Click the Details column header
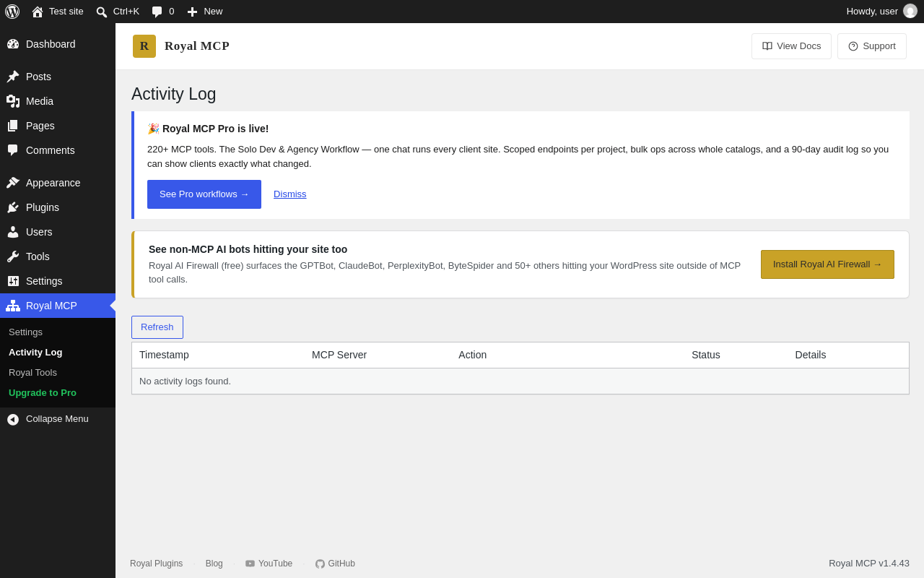Image resolution: width=924 pixels, height=578 pixels. (x=811, y=355)
